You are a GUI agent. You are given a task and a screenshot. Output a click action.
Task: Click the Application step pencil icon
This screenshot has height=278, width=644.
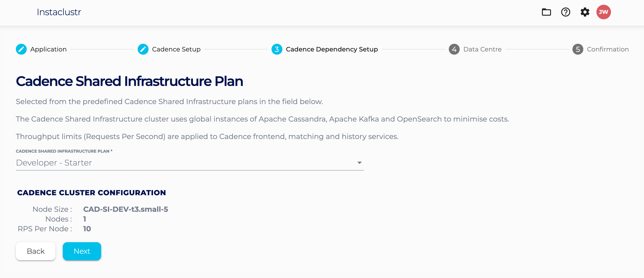[x=21, y=49]
